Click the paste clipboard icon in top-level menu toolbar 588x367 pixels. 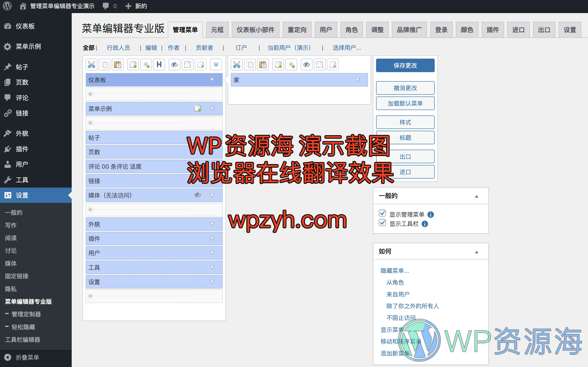coord(118,64)
